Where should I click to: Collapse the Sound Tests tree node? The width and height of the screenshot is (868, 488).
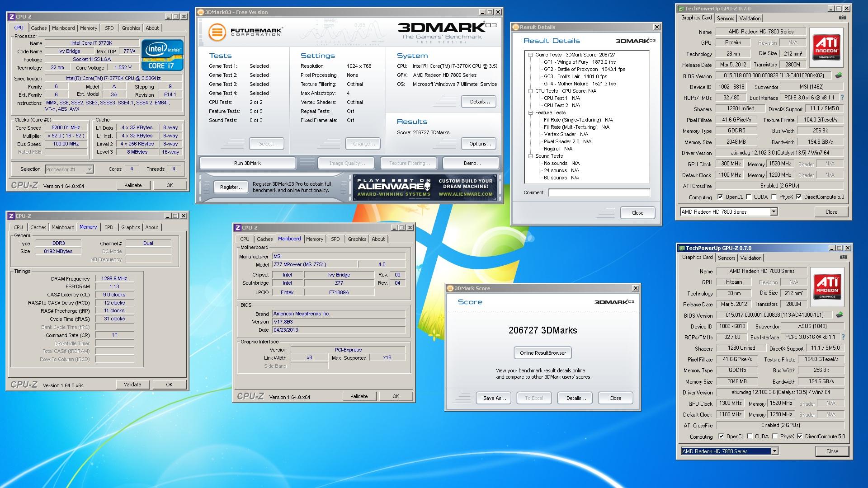point(530,156)
